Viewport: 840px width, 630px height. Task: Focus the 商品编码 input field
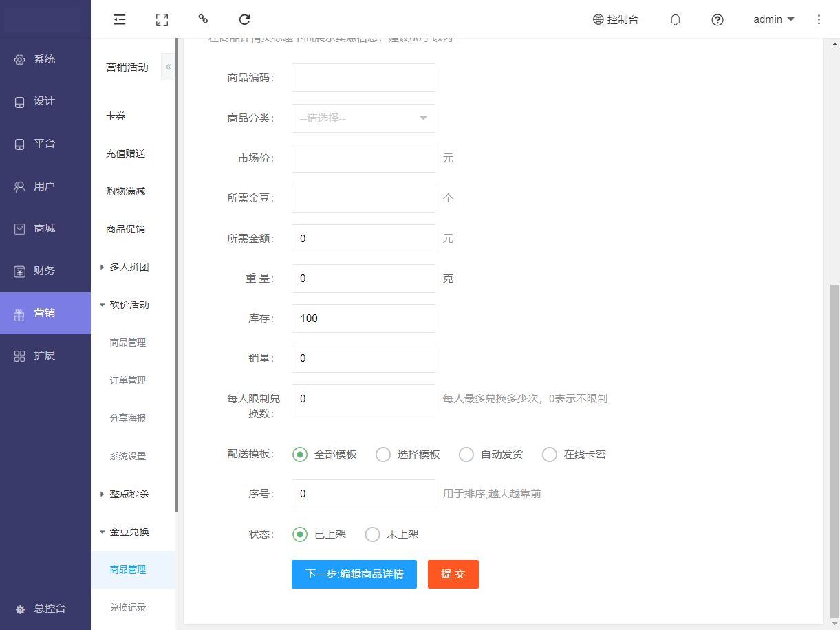363,78
